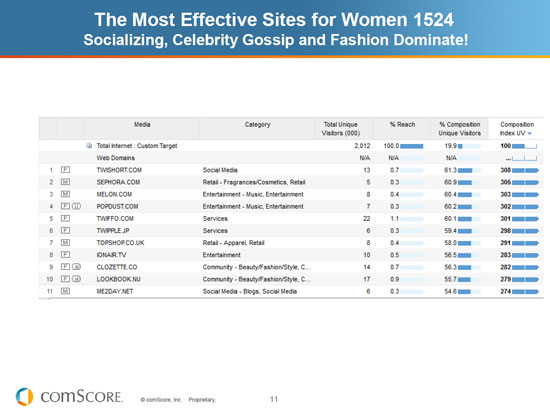This screenshot has width=550, height=409.
Task: Select MELON.COM media name
Action: pos(114,194)
